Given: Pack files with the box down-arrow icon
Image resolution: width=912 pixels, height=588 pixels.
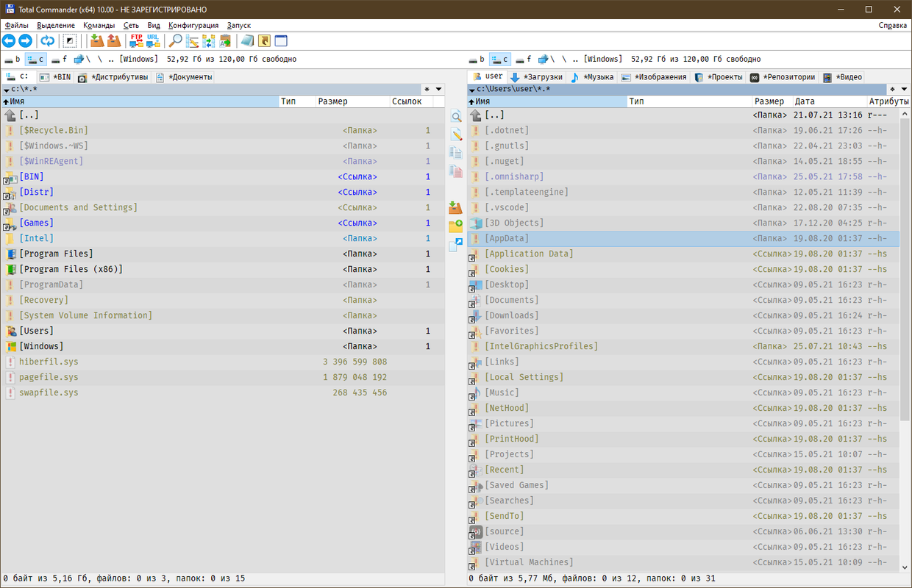Looking at the screenshot, I should coord(97,41).
